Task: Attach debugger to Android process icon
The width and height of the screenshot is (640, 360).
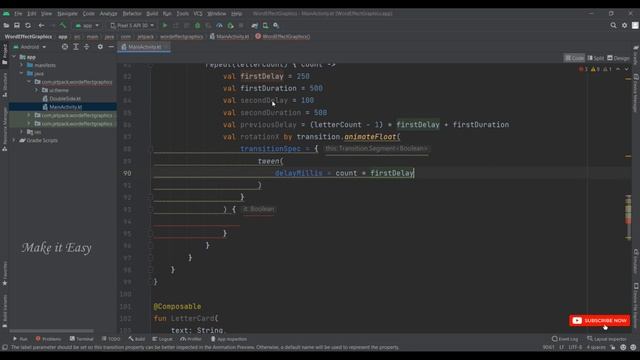Action: click(230, 25)
